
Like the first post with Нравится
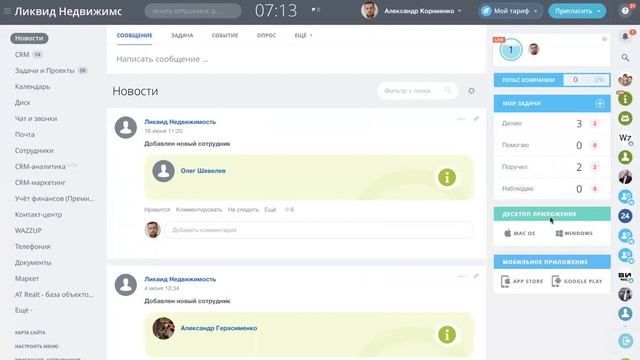pyautogui.click(x=157, y=209)
